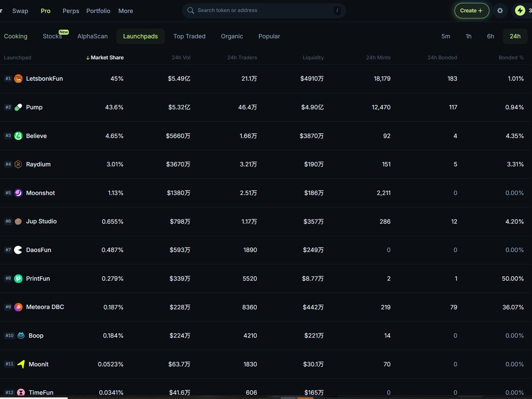Image resolution: width=532 pixels, height=399 pixels.
Task: Switch to the Top Traded tab
Action: (189, 36)
